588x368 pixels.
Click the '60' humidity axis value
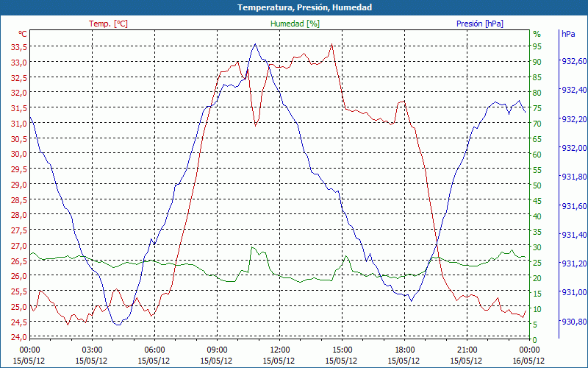click(537, 155)
